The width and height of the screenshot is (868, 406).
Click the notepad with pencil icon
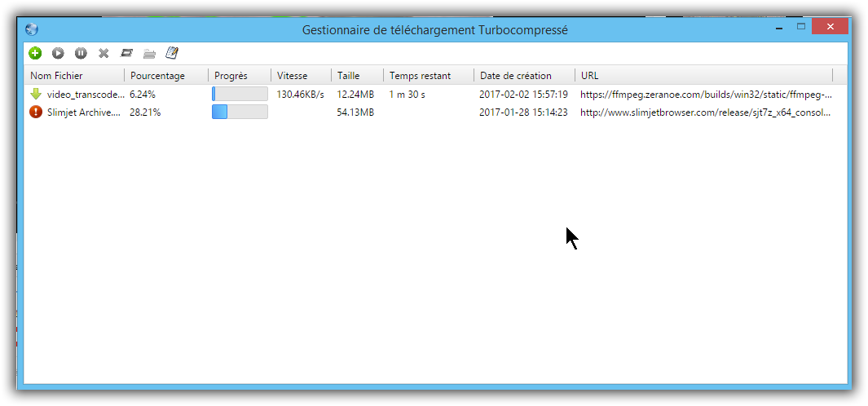click(172, 53)
